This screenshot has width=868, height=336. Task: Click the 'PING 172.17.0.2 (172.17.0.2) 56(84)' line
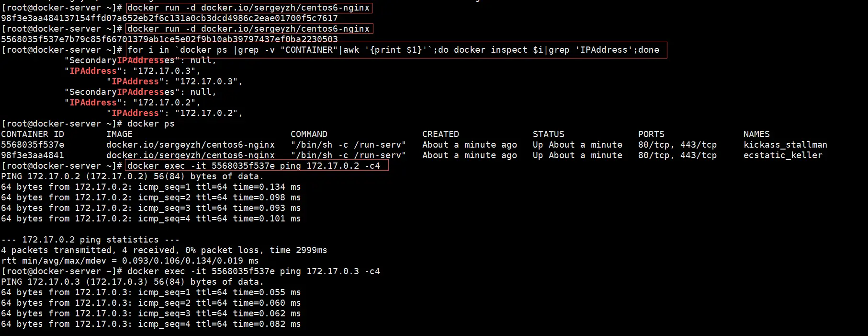pos(132,176)
